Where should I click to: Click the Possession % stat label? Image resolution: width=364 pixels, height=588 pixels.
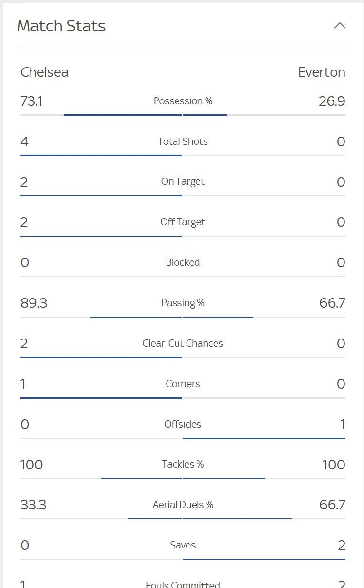183,101
